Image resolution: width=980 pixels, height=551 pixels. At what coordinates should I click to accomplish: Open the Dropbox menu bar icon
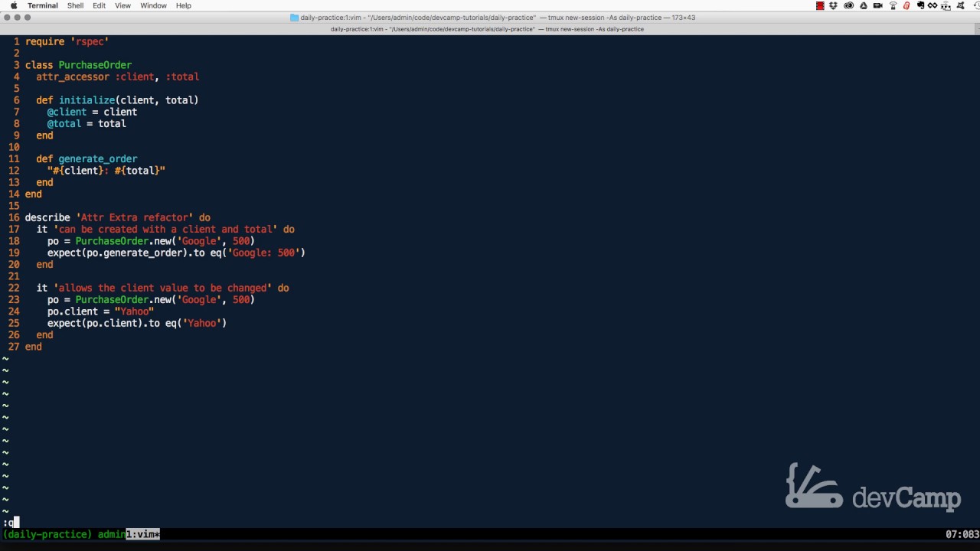tap(833, 5)
